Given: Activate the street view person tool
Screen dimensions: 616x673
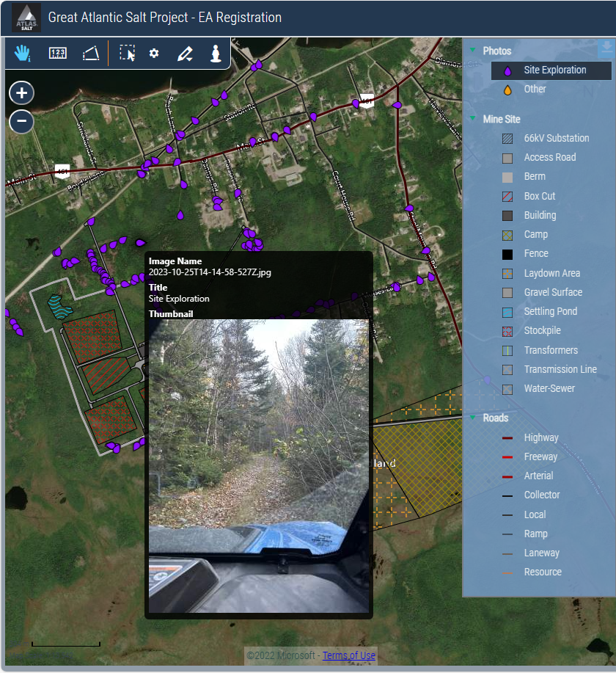Looking at the screenshot, I should point(215,53).
